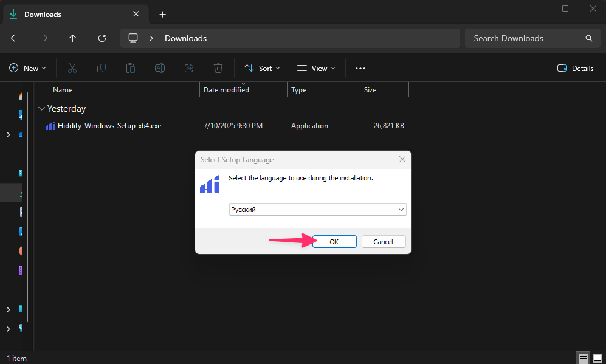The width and height of the screenshot is (606, 364).
Task: Maximize the File Explorer window
Action: click(x=565, y=9)
